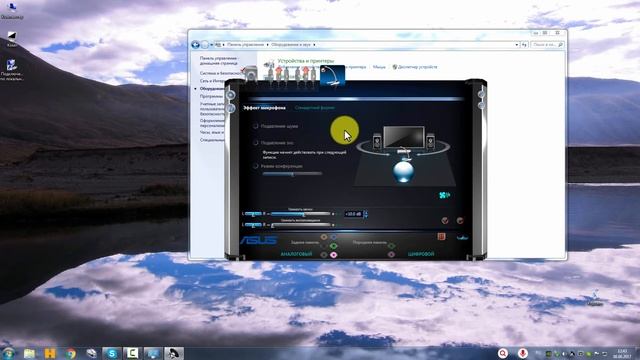This screenshot has width=640, height=360.
Task: Open Устройства и принтеры in Control Panel
Action: click(306, 61)
